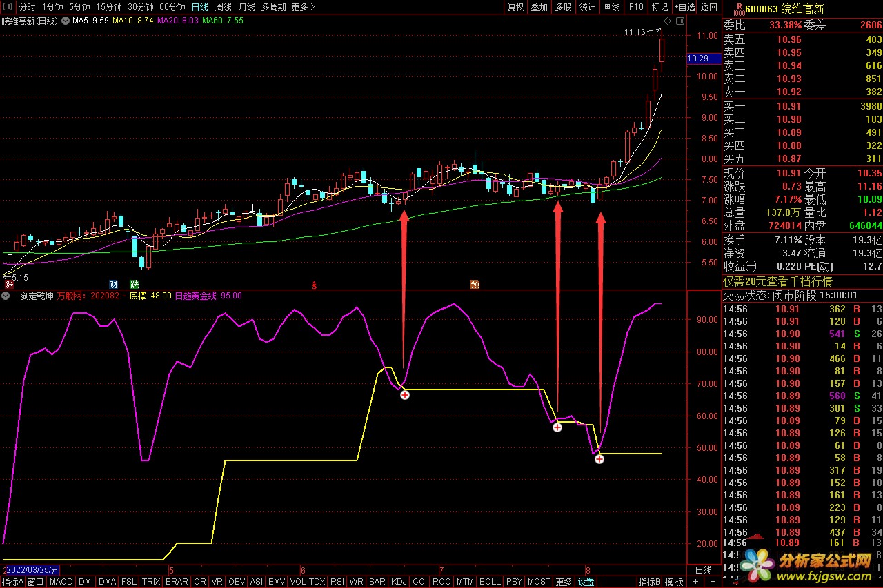The height and width of the screenshot is (588, 883).
Task: Apply the KDJ indicator
Action: [399, 582]
